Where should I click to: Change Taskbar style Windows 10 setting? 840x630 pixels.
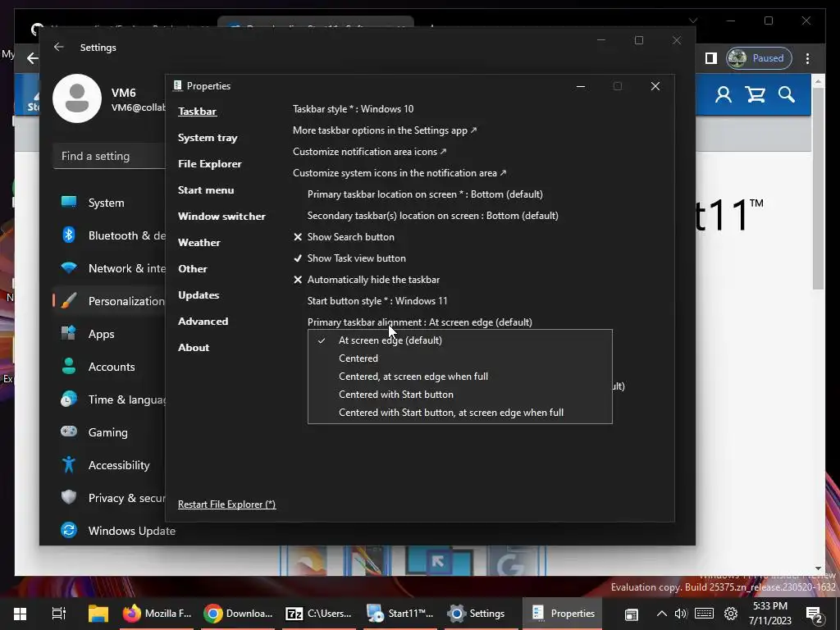353,109
